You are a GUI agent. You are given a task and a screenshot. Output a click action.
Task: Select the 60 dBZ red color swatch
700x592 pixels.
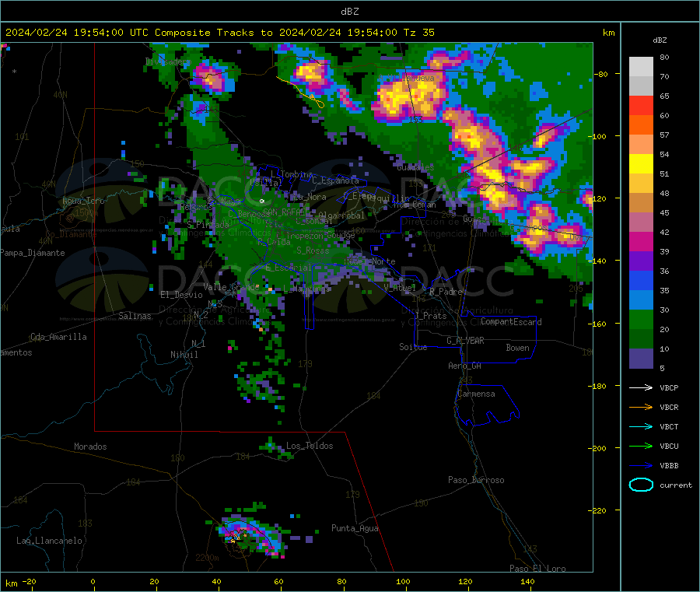[x=641, y=105]
